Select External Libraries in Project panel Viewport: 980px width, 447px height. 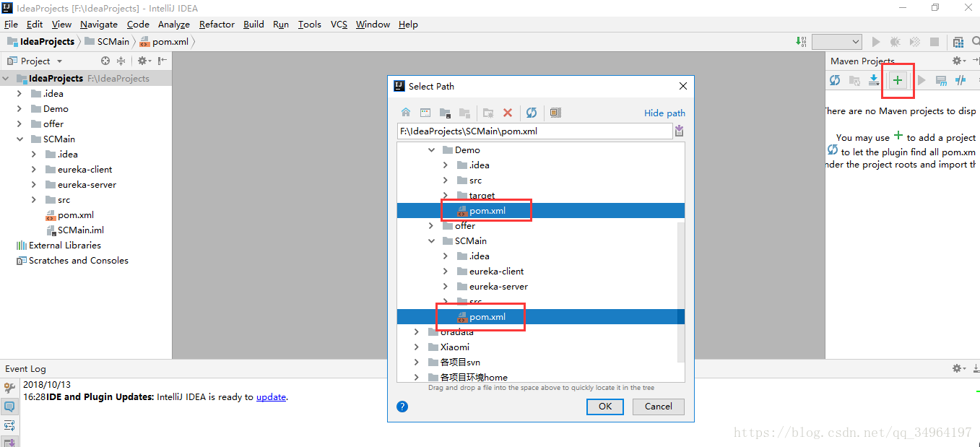[x=58, y=245]
